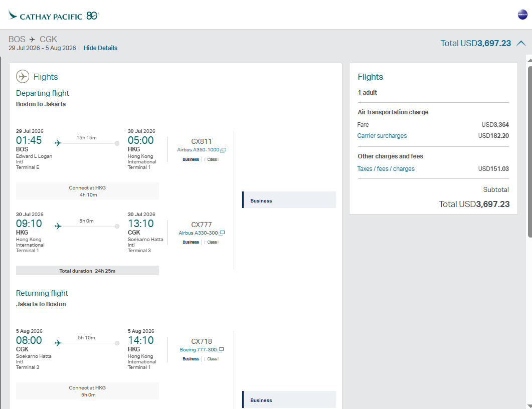
Task: Click the 08:00 CGK departure time
Action: (x=29, y=340)
